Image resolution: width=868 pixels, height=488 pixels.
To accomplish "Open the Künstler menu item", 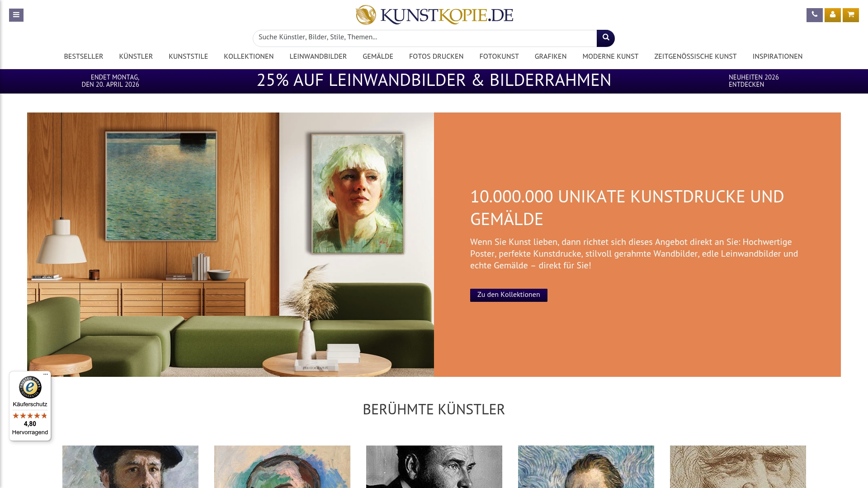I will coord(136,57).
